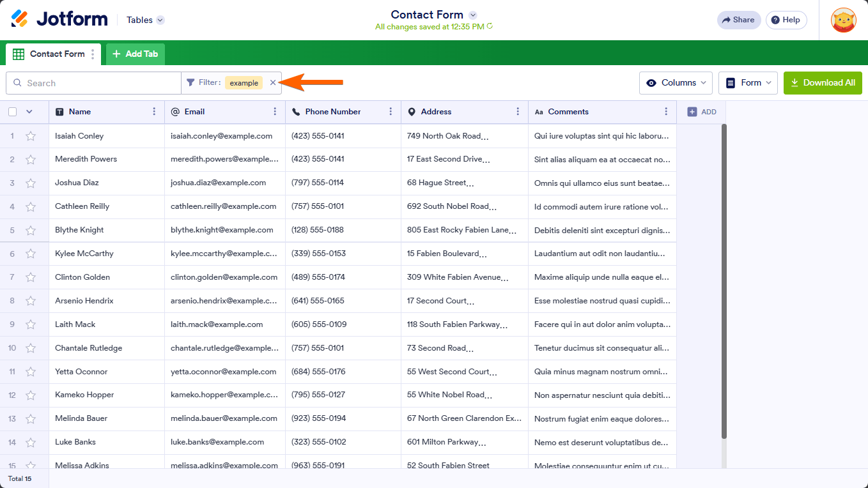
Task: Select the 'Omnis qui ullamco' comment cell
Action: pos(602,183)
